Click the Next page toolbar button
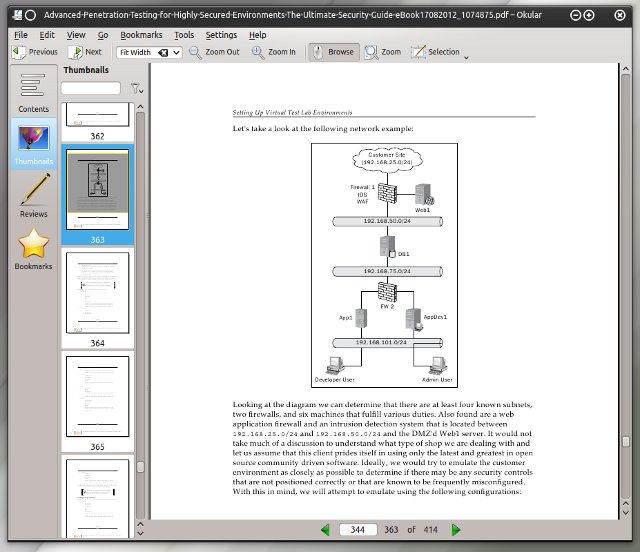640x552 pixels. tap(85, 52)
